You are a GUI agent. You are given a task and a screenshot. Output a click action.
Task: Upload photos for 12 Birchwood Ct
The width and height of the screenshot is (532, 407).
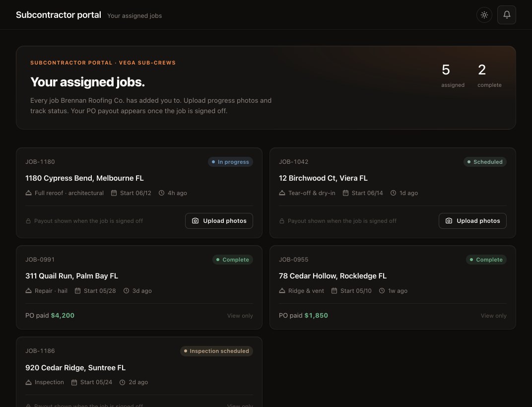point(472,221)
